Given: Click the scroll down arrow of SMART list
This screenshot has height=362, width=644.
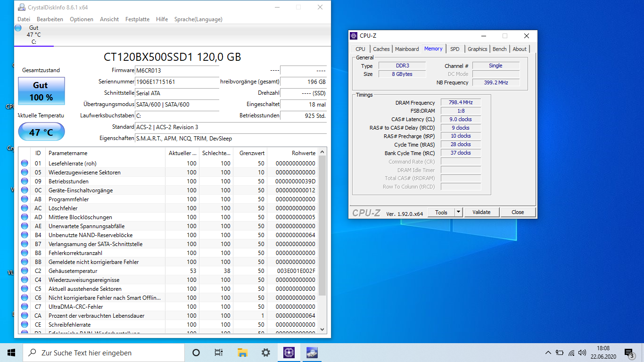Looking at the screenshot, I should point(322,329).
